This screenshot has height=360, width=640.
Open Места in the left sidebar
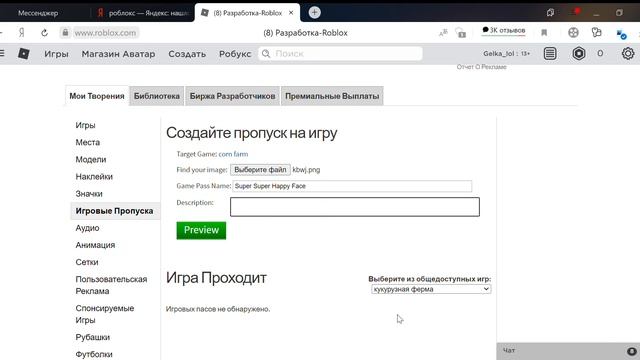(88, 142)
